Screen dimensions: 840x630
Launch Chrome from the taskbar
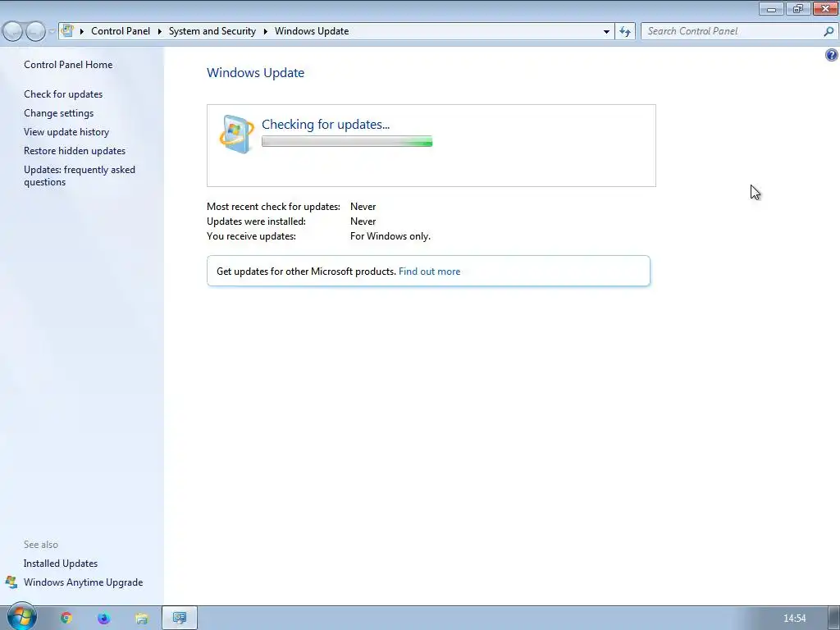coord(66,619)
